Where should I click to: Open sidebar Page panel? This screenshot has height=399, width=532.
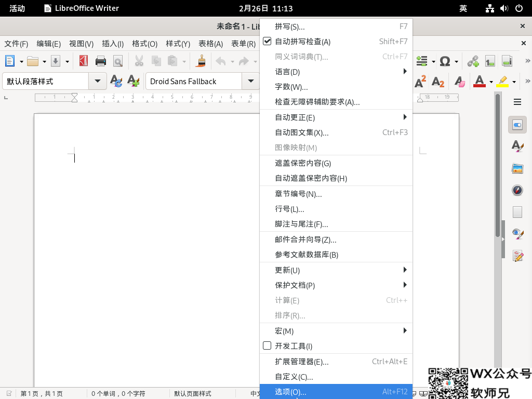tap(517, 212)
